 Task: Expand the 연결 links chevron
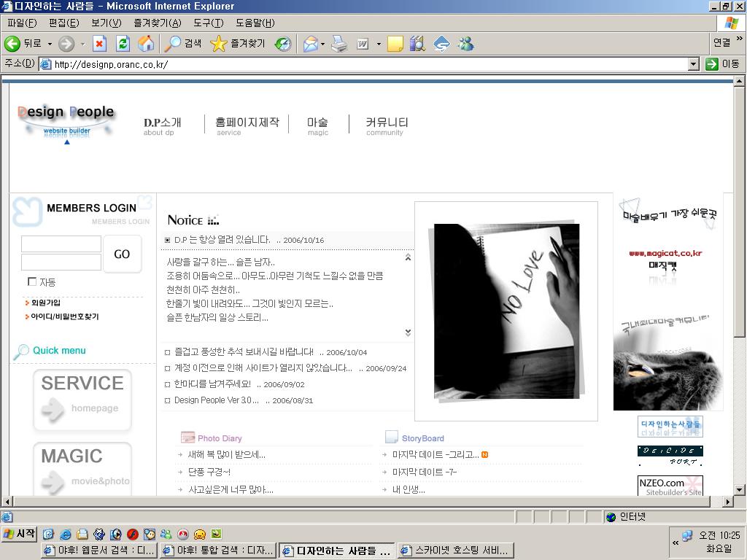pyautogui.click(x=739, y=39)
